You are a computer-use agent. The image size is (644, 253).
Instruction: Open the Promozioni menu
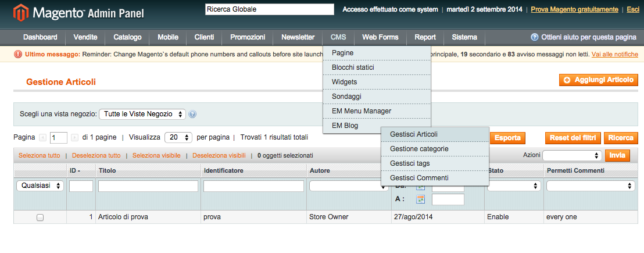[248, 37]
